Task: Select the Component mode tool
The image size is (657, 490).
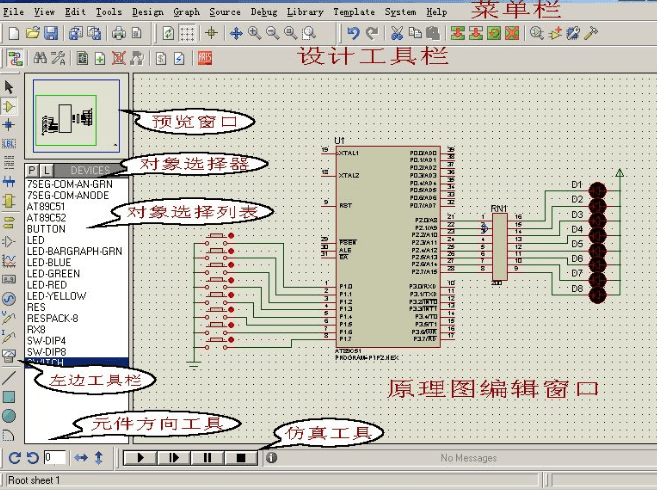Action: point(10,105)
